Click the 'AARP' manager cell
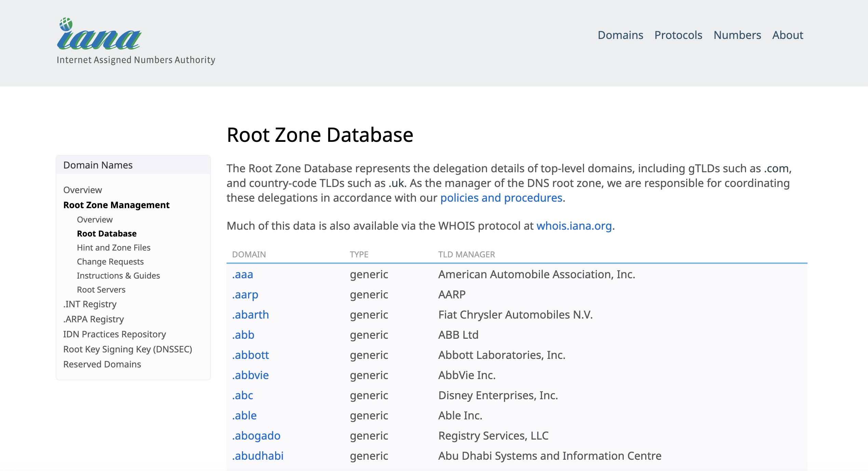This screenshot has width=868, height=471. pyautogui.click(x=452, y=294)
